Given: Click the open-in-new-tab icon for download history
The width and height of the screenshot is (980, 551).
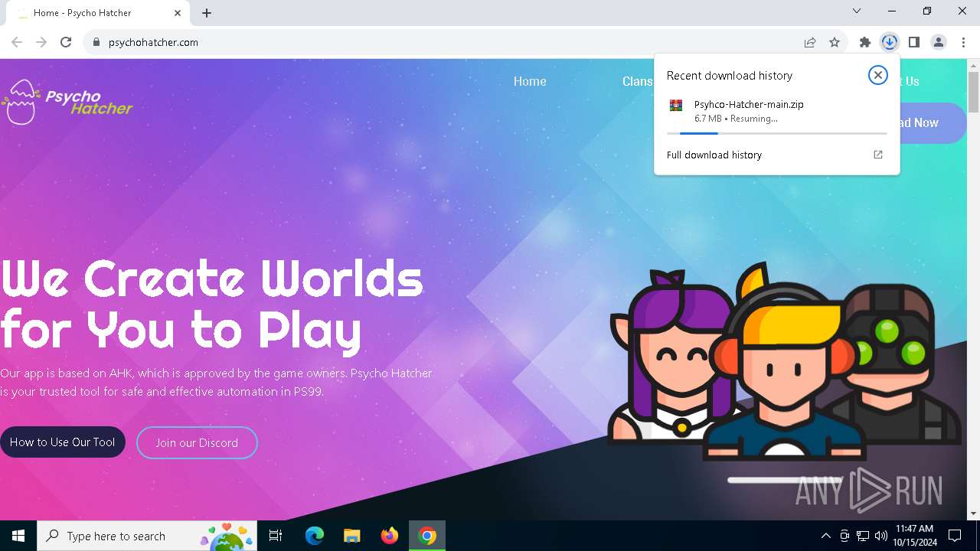Looking at the screenshot, I should coord(878,155).
